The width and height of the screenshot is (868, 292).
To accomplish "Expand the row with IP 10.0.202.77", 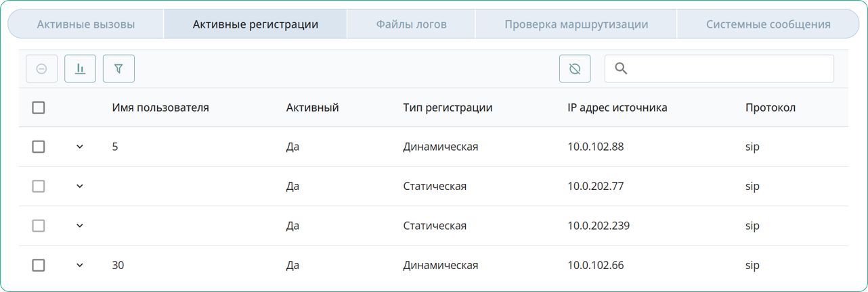I will coord(80,186).
